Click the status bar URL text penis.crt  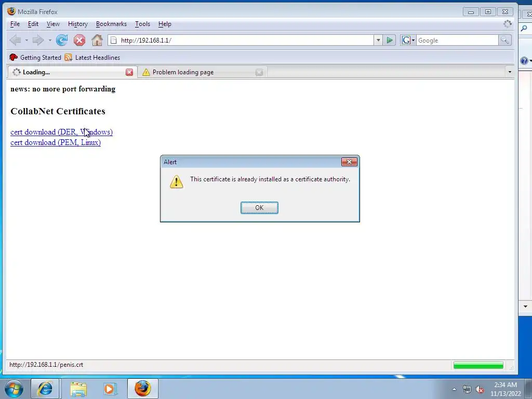pos(46,365)
